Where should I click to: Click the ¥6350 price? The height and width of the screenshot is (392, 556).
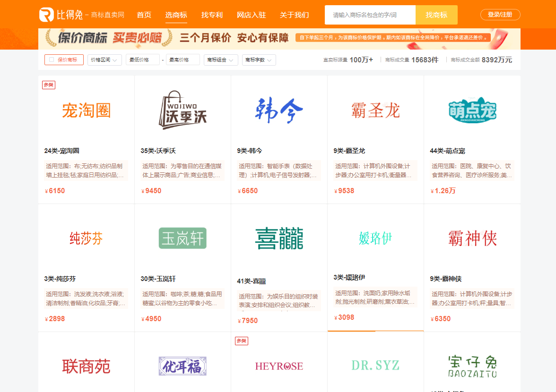[x=441, y=319]
